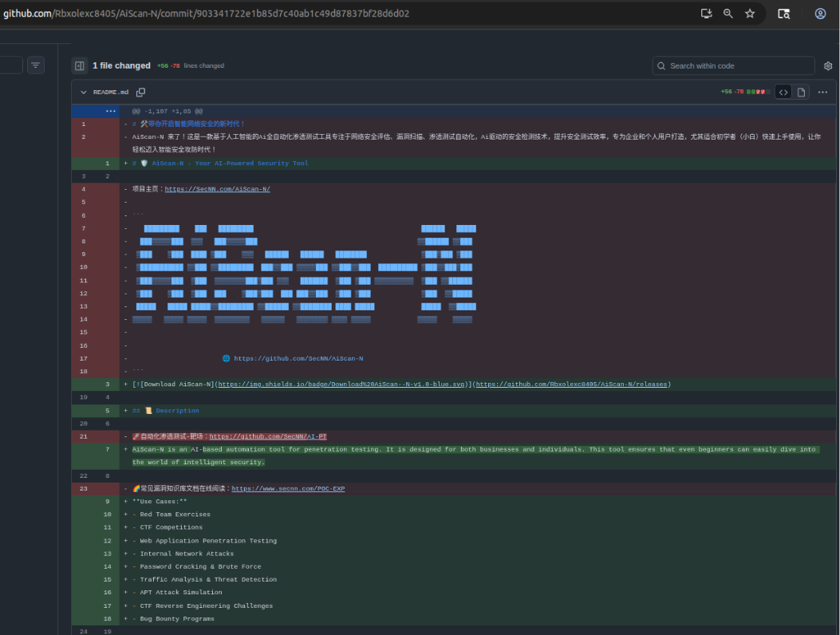Open the github.com/SecNN/AI-PT link
840x635 pixels.
click(x=267, y=436)
